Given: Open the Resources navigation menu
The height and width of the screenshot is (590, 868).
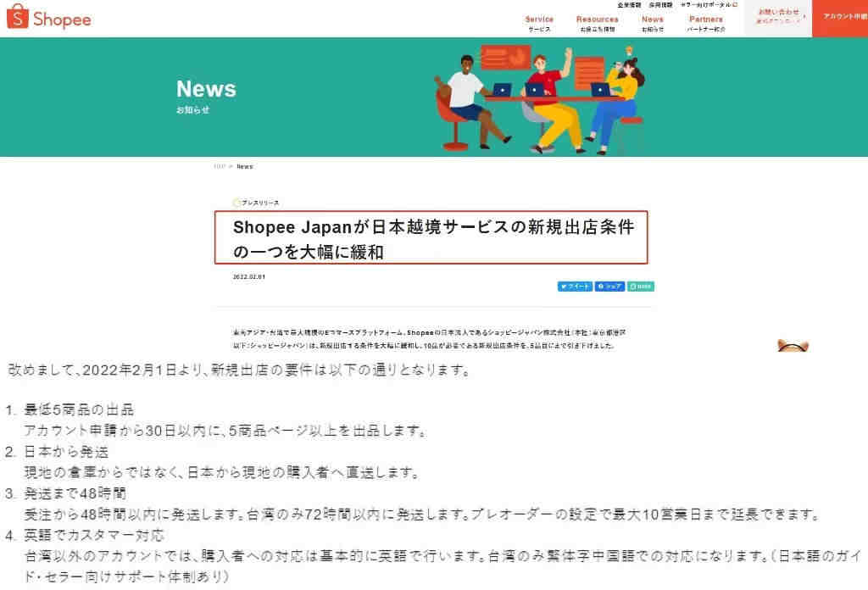Looking at the screenshot, I should [x=598, y=23].
